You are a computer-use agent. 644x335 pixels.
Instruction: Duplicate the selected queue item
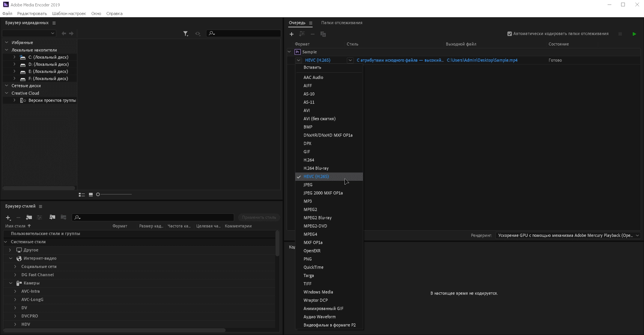pos(323,34)
